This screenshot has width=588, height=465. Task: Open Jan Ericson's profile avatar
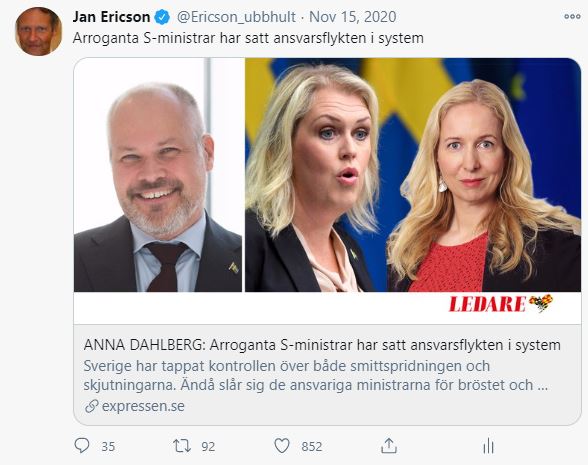pyautogui.click(x=38, y=32)
